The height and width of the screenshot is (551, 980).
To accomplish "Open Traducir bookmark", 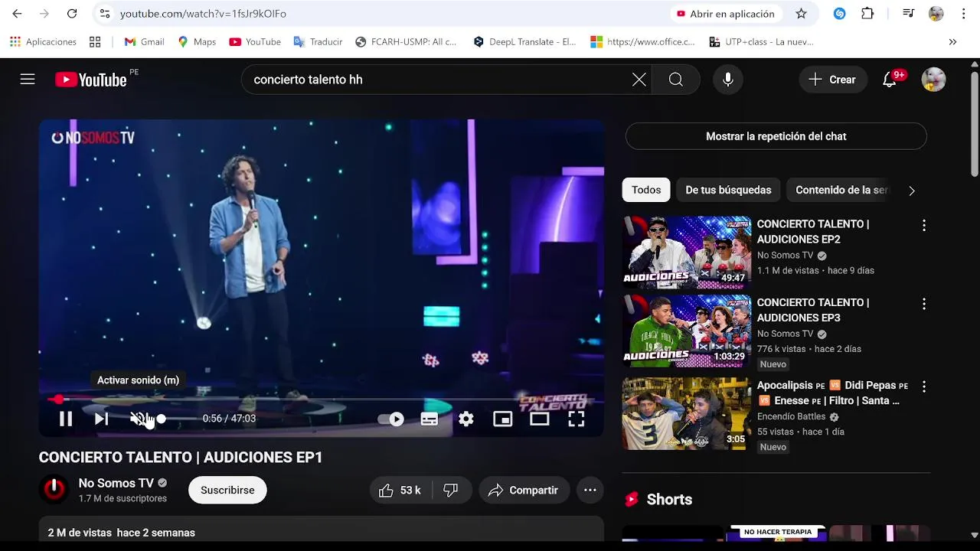I will point(318,42).
